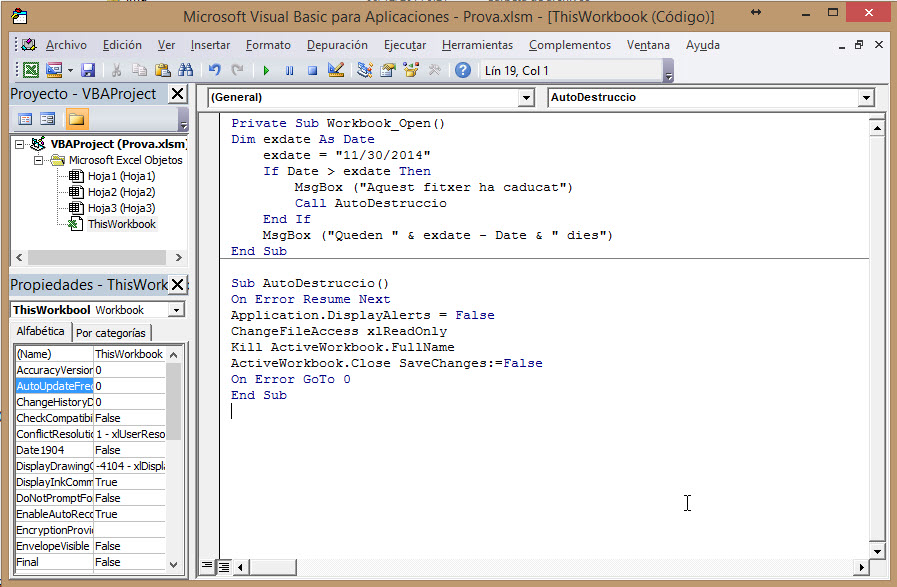Open Visual Basic Help question mark icon
The height and width of the screenshot is (587, 897).
[463, 70]
